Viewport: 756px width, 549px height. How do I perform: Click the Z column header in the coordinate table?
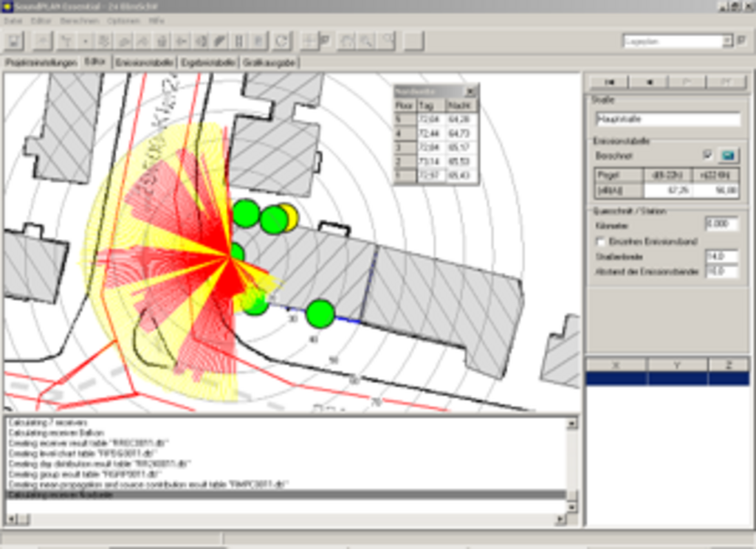pyautogui.click(x=729, y=365)
